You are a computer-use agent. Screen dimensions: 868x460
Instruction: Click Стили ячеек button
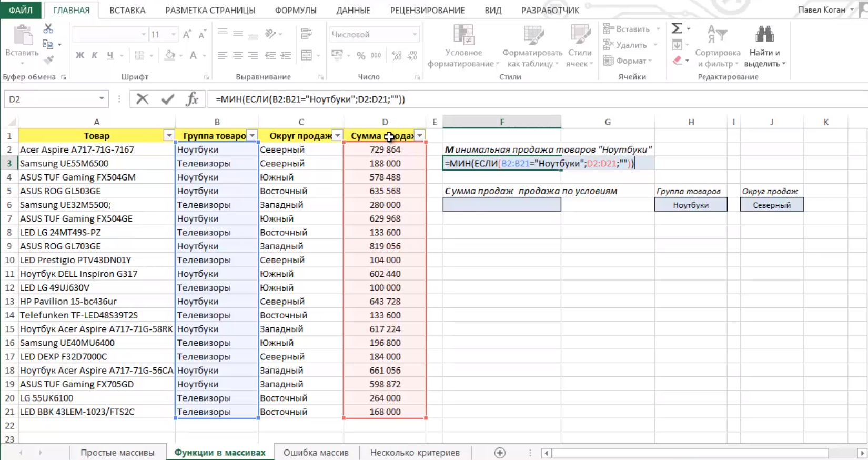click(580, 46)
